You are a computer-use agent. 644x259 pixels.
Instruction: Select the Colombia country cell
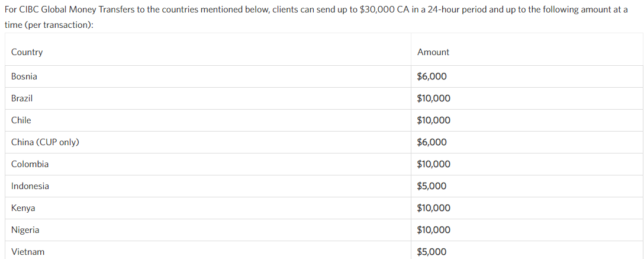coord(30,164)
